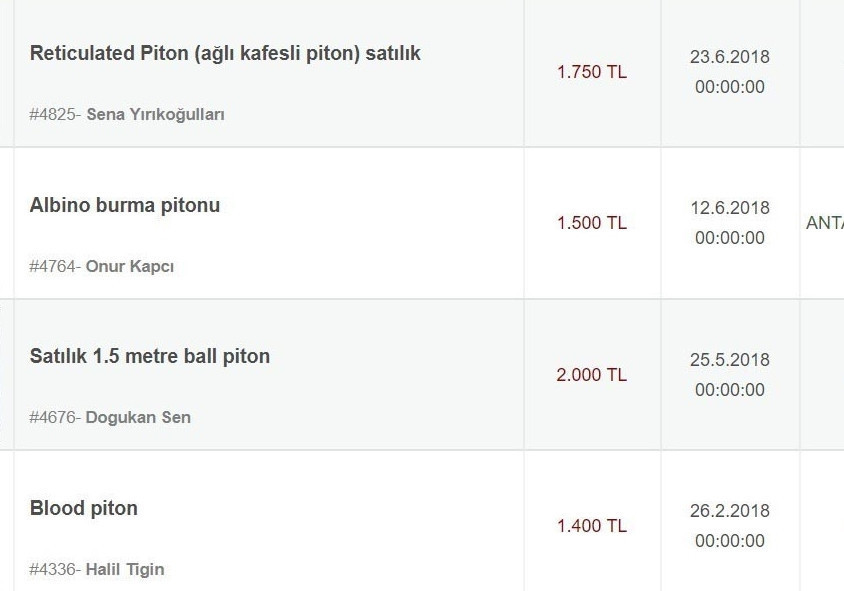The image size is (844, 591).
Task: Click the 12.6.2018 listing date
Action: tap(730, 208)
